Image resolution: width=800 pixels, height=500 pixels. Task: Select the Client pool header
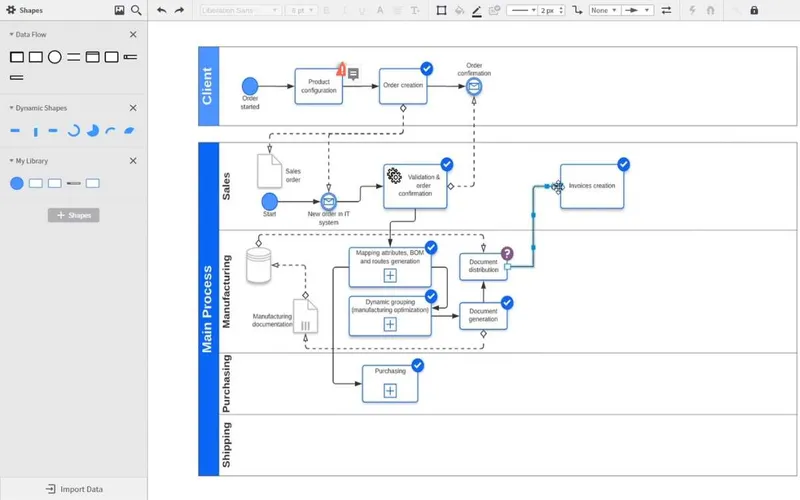[x=208, y=86]
